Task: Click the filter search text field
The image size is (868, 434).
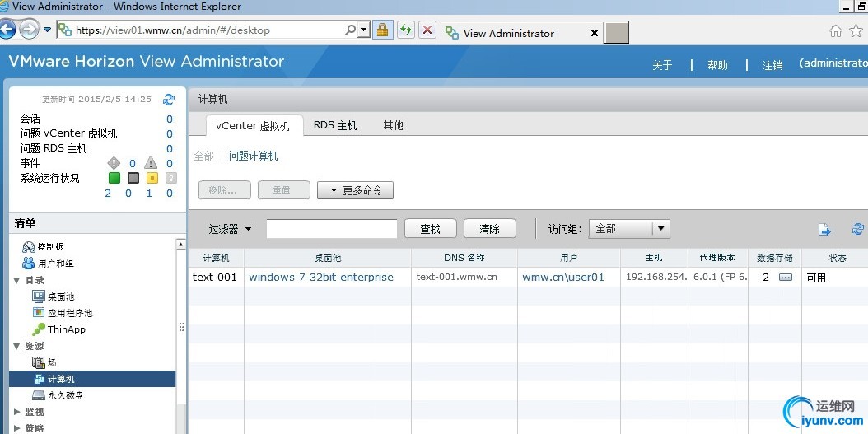Action: [332, 229]
